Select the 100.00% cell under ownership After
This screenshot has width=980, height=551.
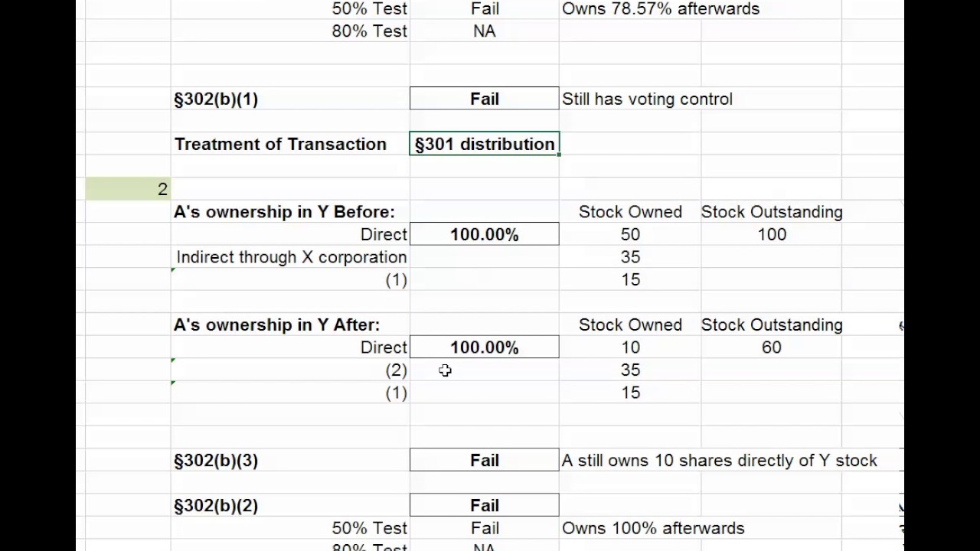click(x=484, y=347)
